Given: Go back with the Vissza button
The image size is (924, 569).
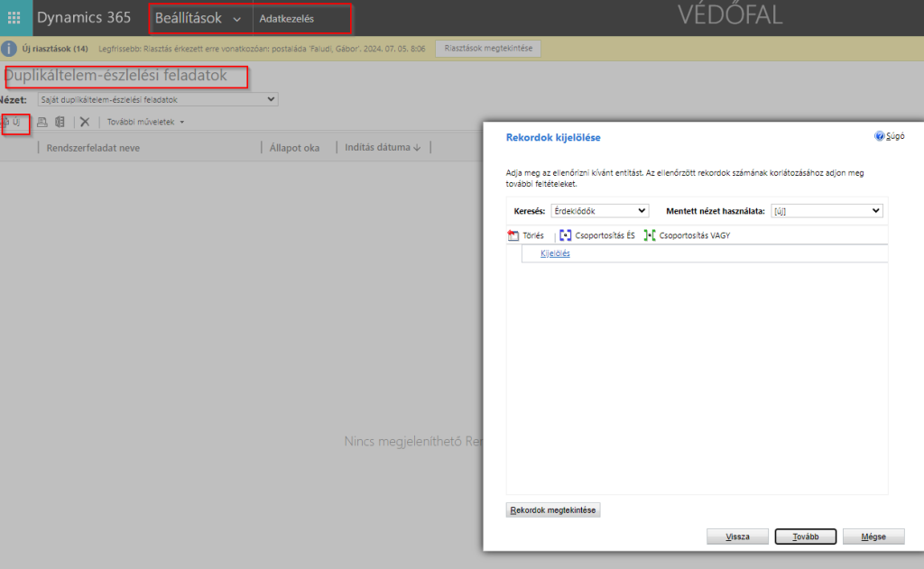Looking at the screenshot, I should 737,537.
